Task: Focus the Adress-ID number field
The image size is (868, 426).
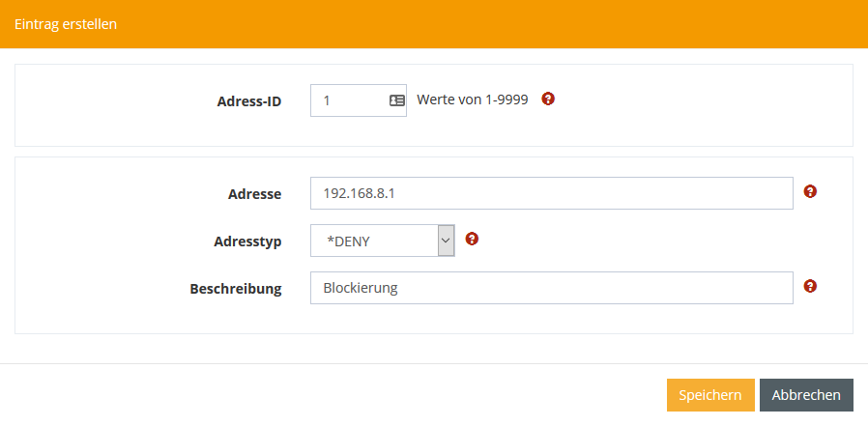Action: point(350,99)
